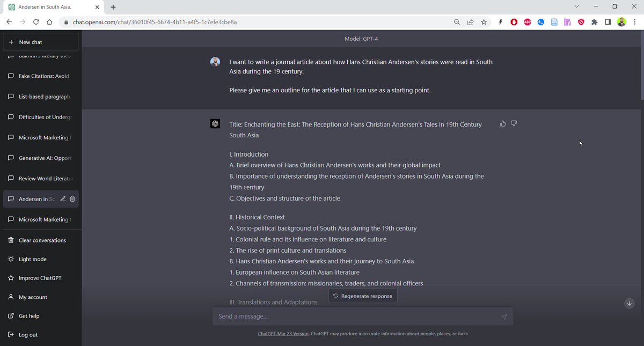
Task: Open the purple books extension icon
Action: click(x=567, y=23)
